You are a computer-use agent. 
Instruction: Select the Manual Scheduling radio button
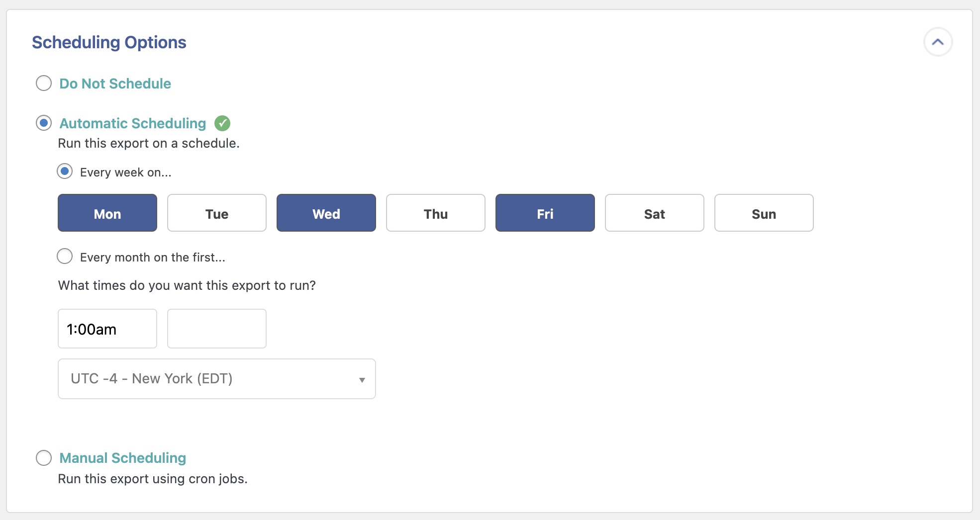pyautogui.click(x=44, y=458)
